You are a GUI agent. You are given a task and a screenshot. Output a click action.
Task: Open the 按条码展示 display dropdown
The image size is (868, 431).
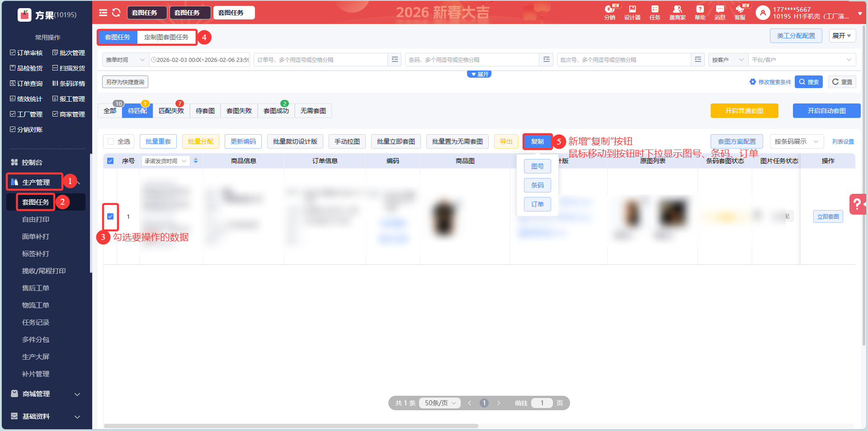tap(797, 141)
